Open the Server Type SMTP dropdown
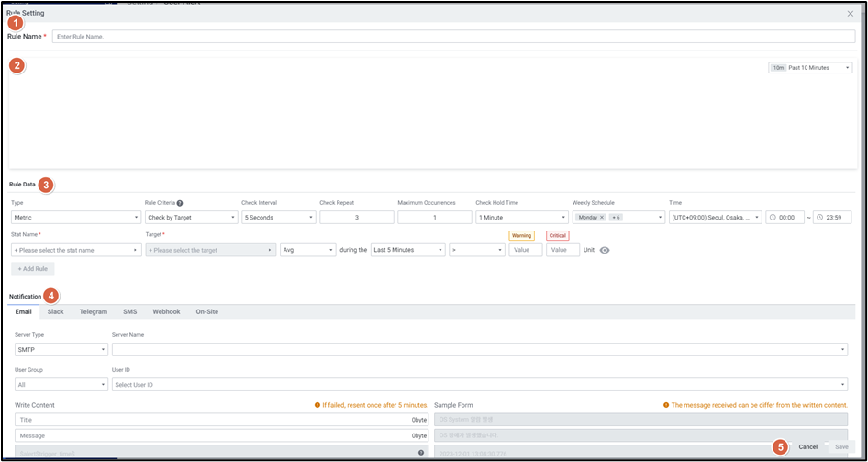Screen dimensions: 868x462 tap(61, 350)
